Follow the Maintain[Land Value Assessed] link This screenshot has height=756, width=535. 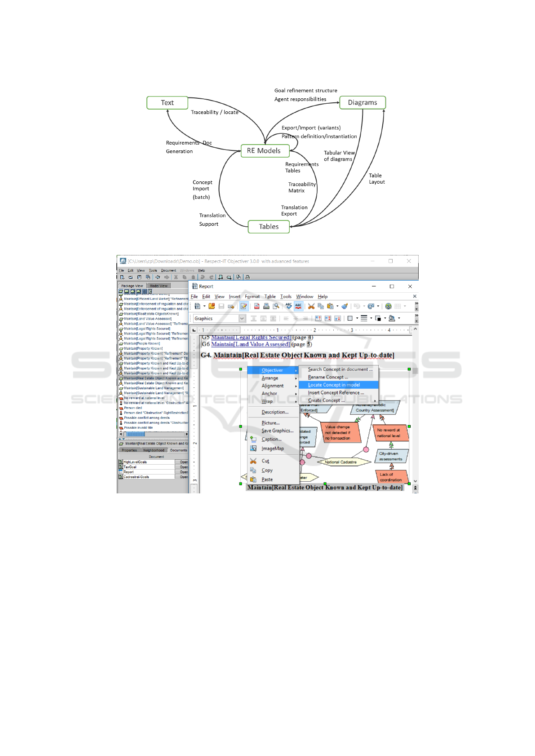(x=250, y=344)
